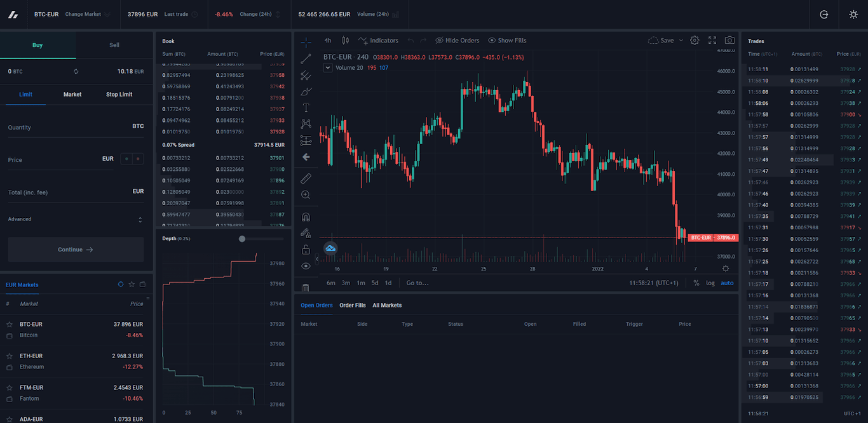Toggle Show Fills on the chart
Viewport: 868px width, 423px height.
(507, 40)
